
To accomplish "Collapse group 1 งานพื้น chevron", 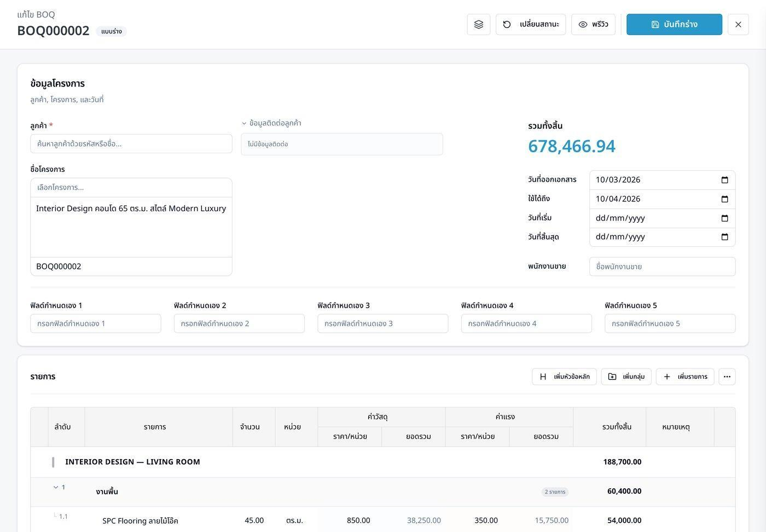I will (x=56, y=487).
